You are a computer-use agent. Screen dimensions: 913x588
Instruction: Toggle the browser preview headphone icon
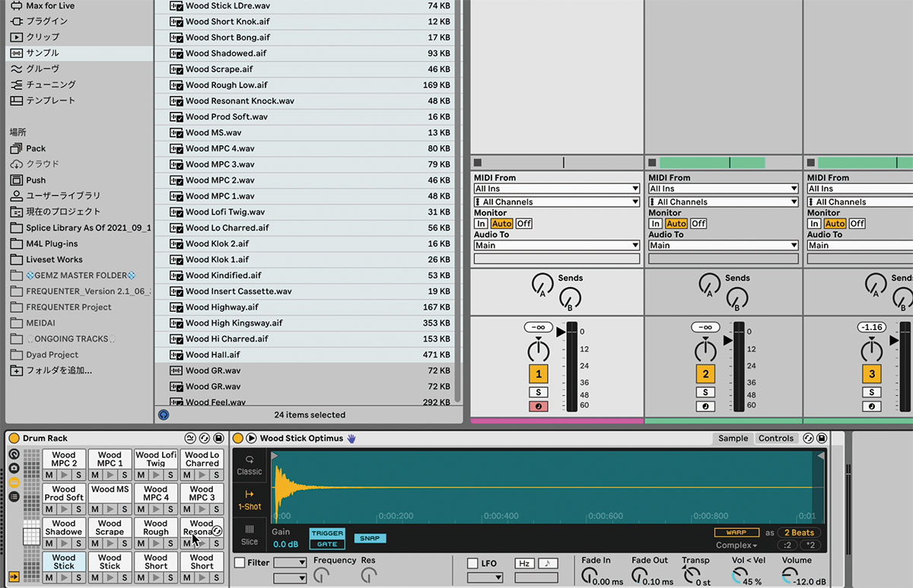click(x=164, y=415)
